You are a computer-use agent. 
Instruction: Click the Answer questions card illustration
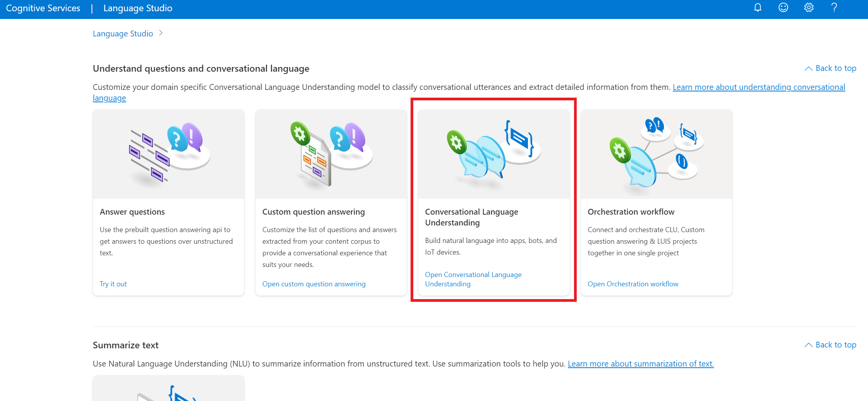(168, 154)
